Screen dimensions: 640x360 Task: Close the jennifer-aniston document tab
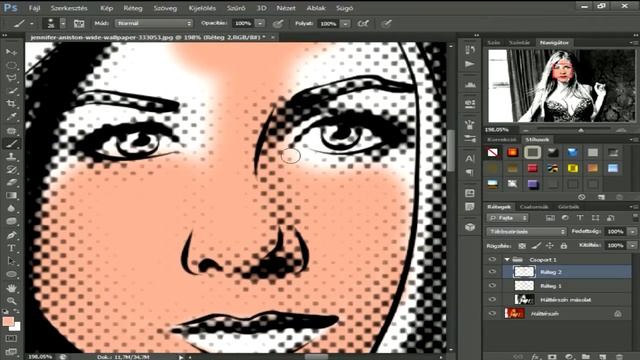point(273,37)
